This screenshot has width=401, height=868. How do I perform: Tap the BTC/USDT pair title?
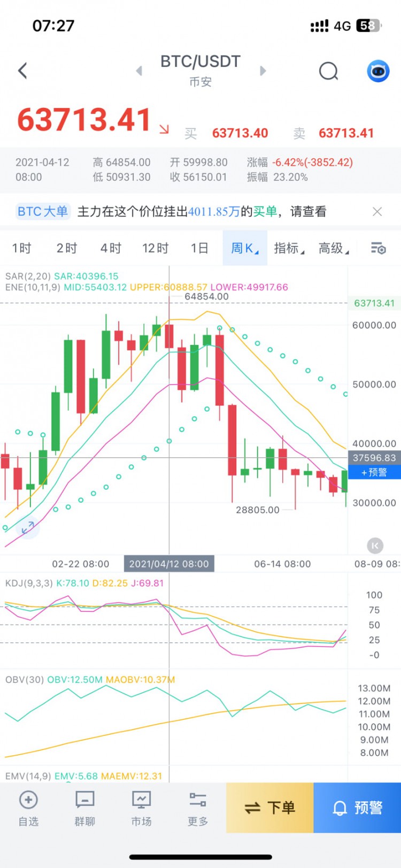coord(200,62)
